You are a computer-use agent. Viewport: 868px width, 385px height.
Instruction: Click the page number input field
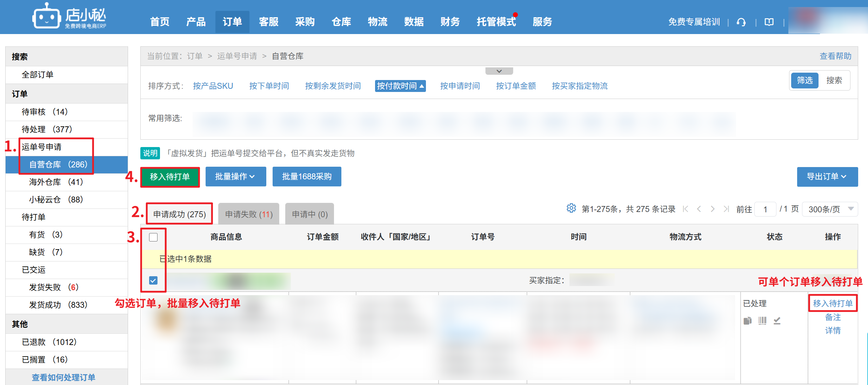(x=765, y=209)
